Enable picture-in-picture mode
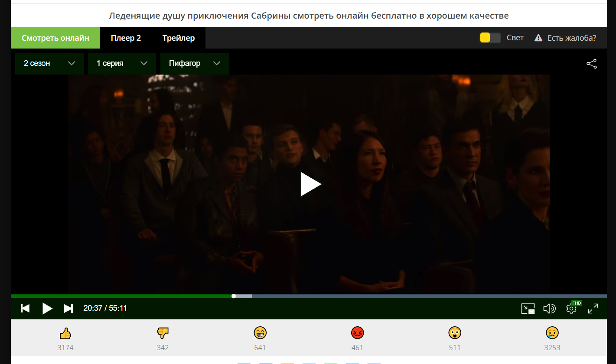Viewport: 616px width, 364px height. coord(528,308)
